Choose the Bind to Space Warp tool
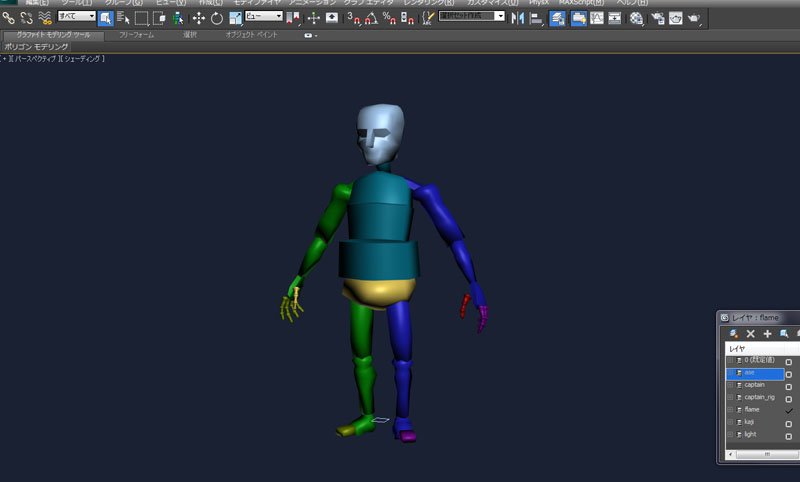Viewport: 800px width, 482px height. coord(45,18)
